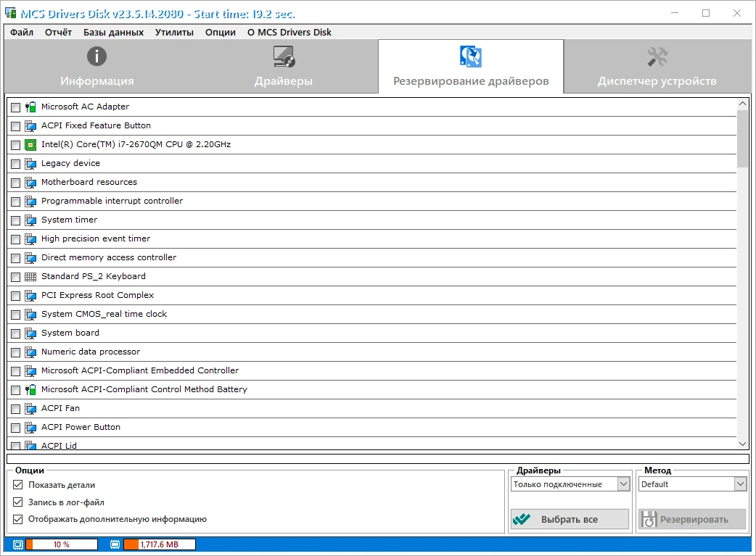Click the 1,717.6 MB memory usage bar
This screenshot has width=756, height=556.
pos(160,544)
